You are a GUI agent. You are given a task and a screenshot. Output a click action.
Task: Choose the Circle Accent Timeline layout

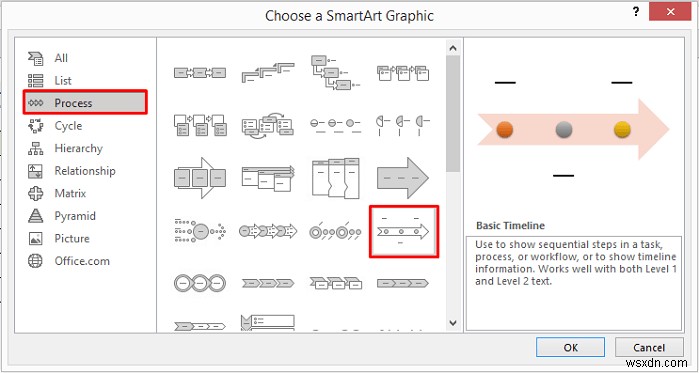pos(335,232)
